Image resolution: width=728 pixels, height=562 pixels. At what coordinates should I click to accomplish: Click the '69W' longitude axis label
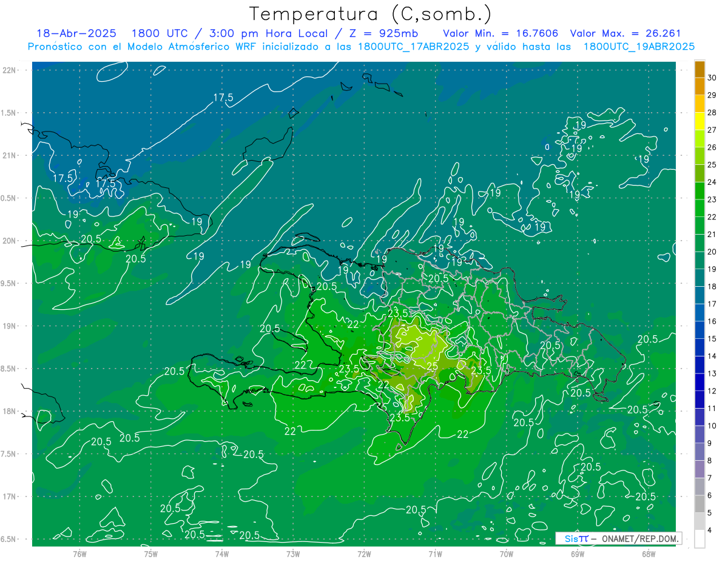(x=577, y=554)
